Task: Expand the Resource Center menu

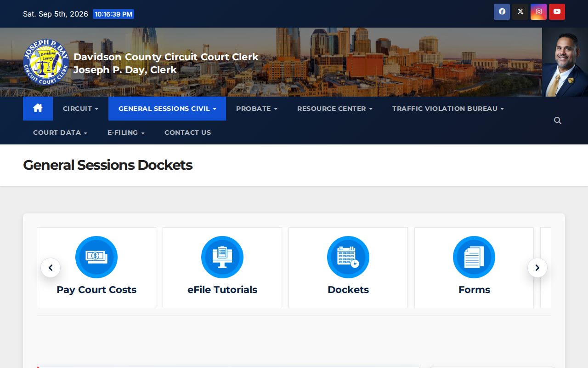Action: 334,109
